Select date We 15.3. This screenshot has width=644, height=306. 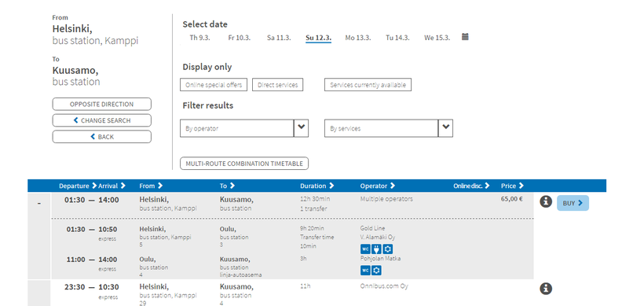point(437,38)
